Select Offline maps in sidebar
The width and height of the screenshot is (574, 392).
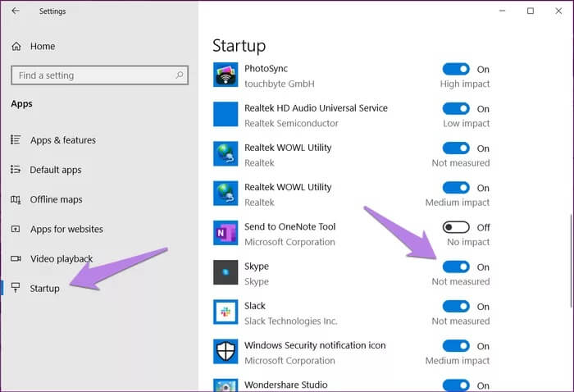pyautogui.click(x=56, y=199)
